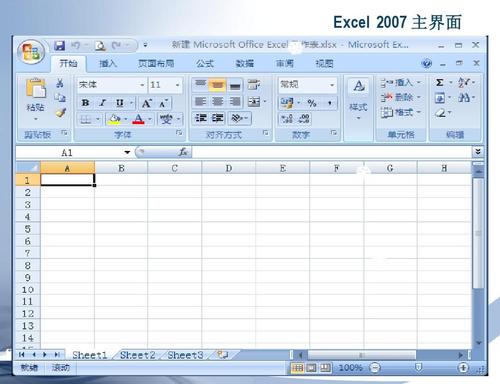The height and width of the screenshot is (384, 500).
Task: Open the 样式 styles gallery
Action: coord(358,99)
